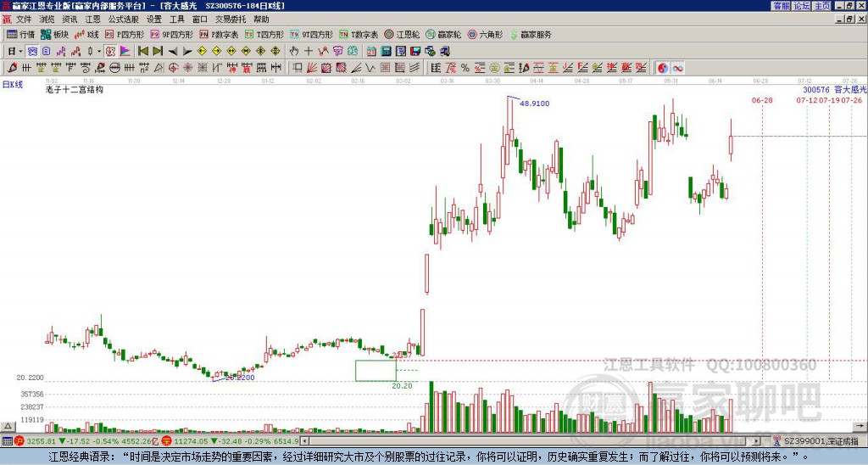Switch to the K线 chart view

point(86,34)
